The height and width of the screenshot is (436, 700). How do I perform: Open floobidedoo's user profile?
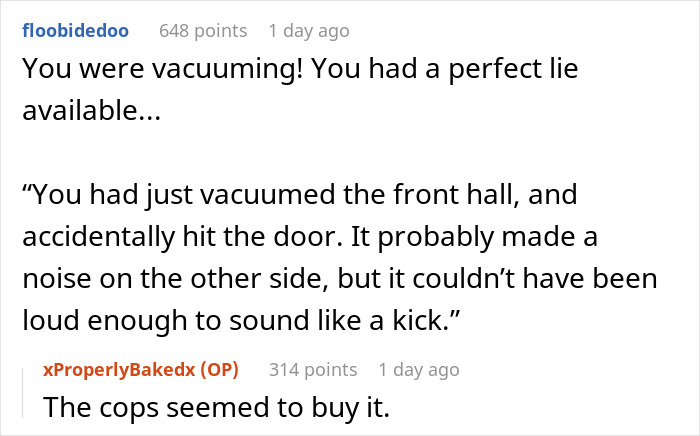[x=75, y=31]
